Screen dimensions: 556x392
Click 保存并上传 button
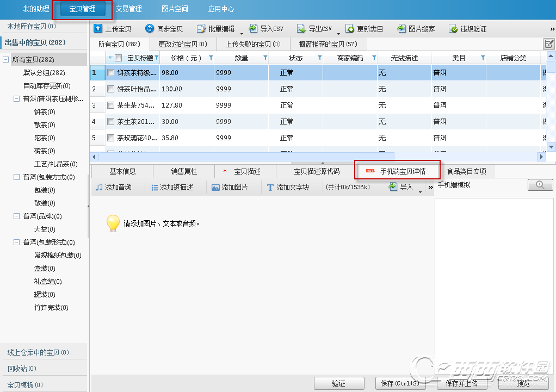462,383
